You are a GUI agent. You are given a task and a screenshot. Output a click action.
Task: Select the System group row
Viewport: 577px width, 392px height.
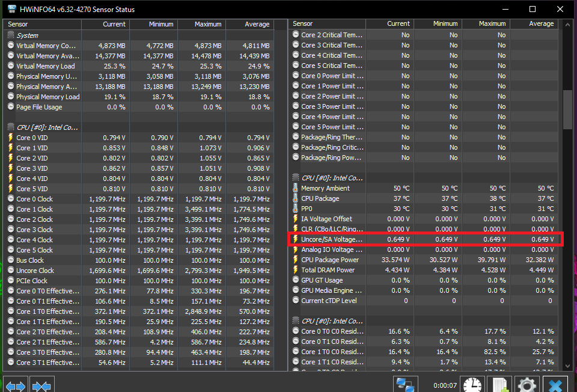click(x=139, y=35)
